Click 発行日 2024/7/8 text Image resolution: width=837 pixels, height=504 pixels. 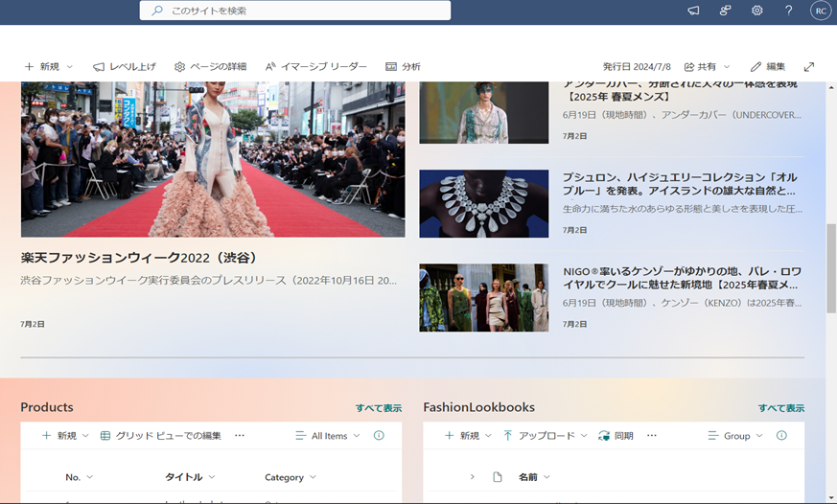(637, 67)
